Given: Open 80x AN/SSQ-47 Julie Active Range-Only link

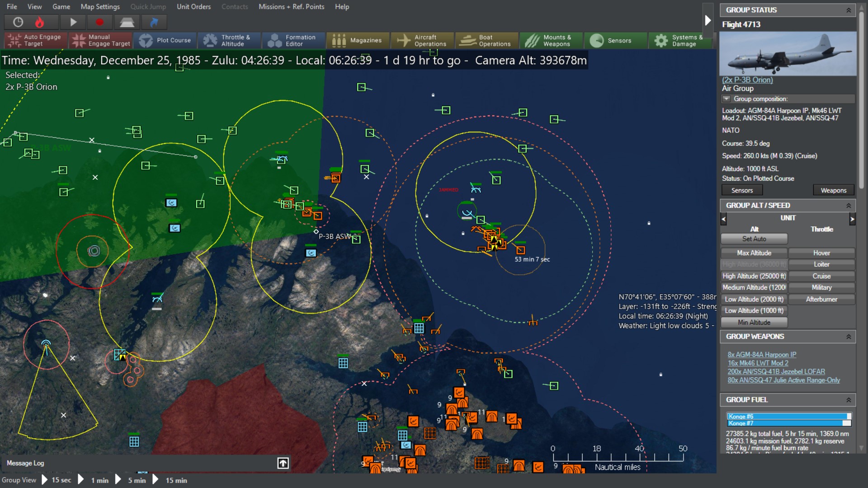Looking at the screenshot, I should (783, 380).
